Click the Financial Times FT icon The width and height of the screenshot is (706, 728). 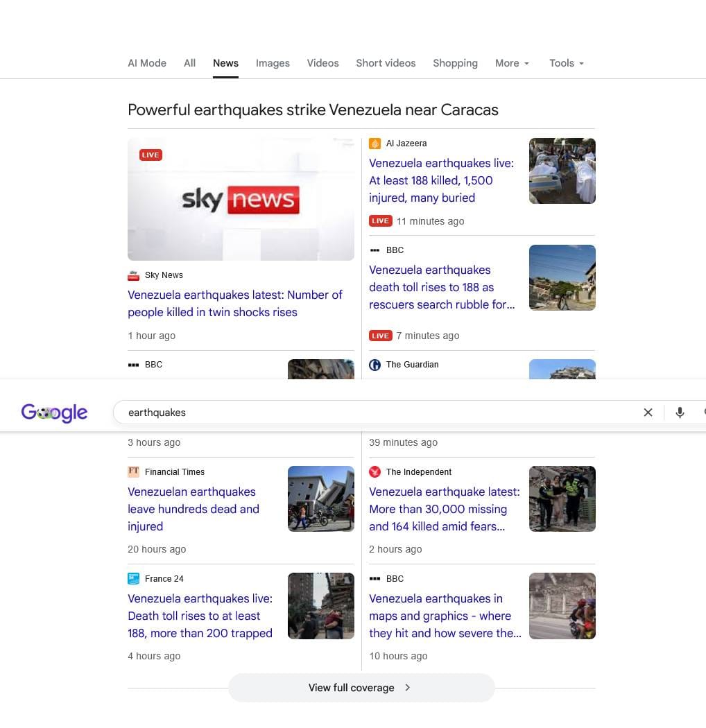tap(133, 471)
